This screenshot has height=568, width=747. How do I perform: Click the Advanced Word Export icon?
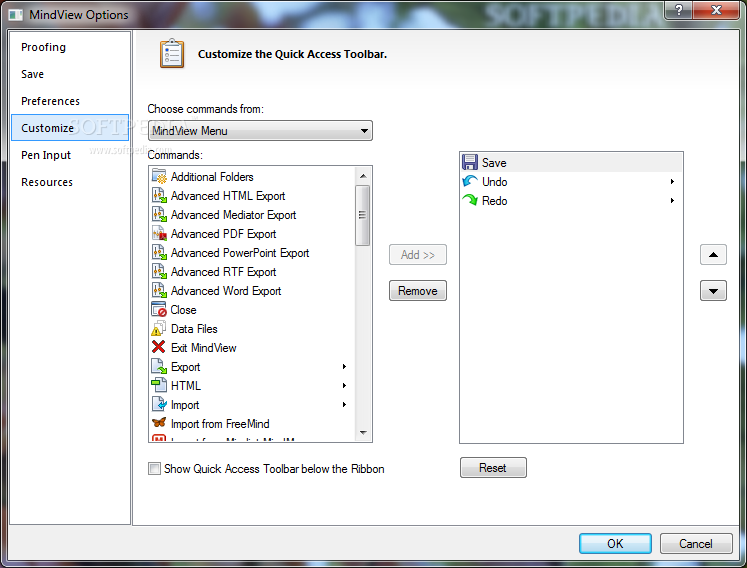[159, 291]
